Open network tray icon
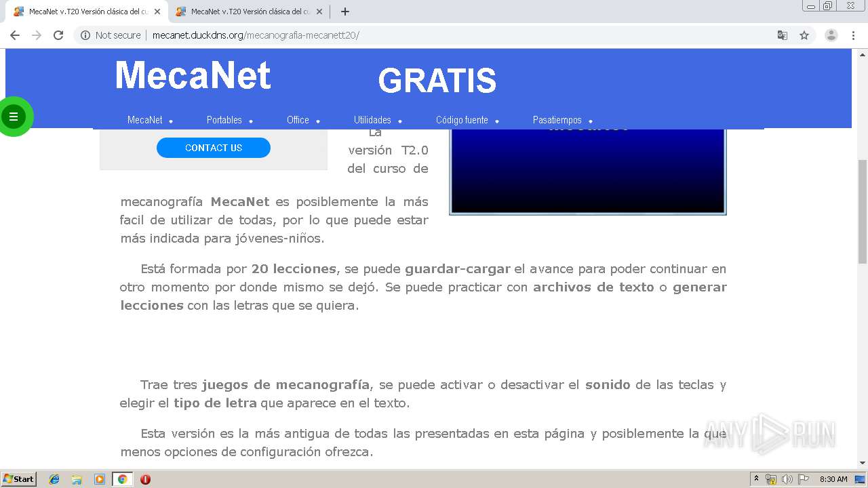 771,479
